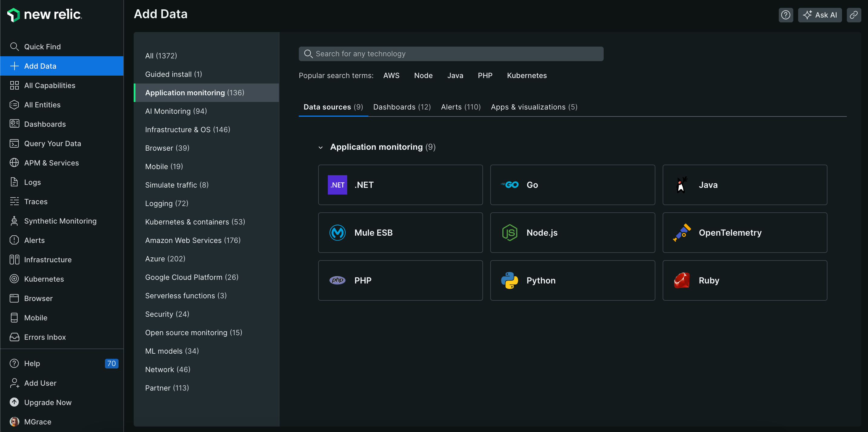Select Add Data in left sidebar

tap(62, 66)
